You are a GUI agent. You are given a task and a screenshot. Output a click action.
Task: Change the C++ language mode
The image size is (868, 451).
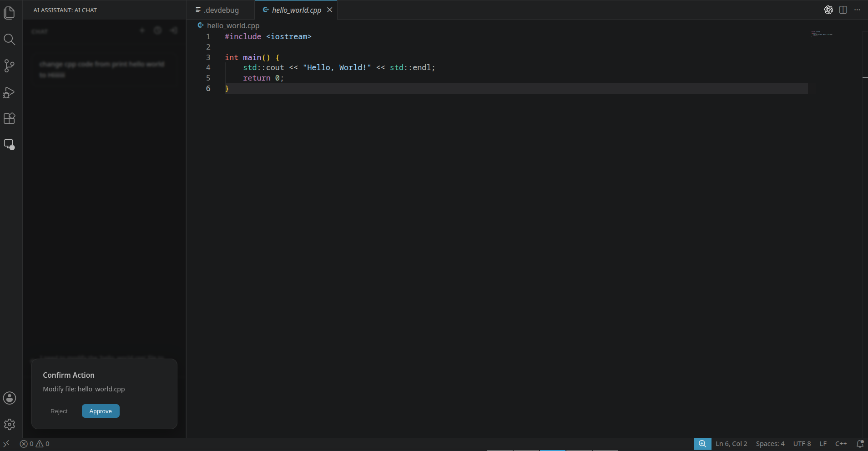point(841,444)
